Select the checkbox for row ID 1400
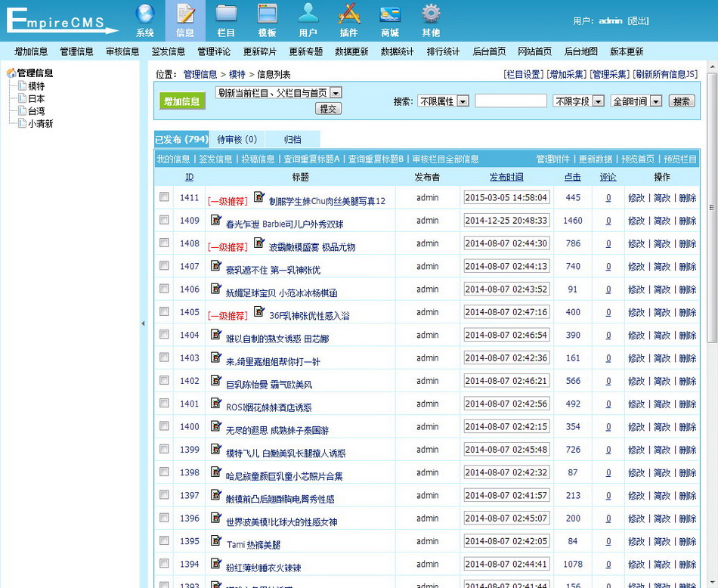This screenshot has width=718, height=588. 164,426
